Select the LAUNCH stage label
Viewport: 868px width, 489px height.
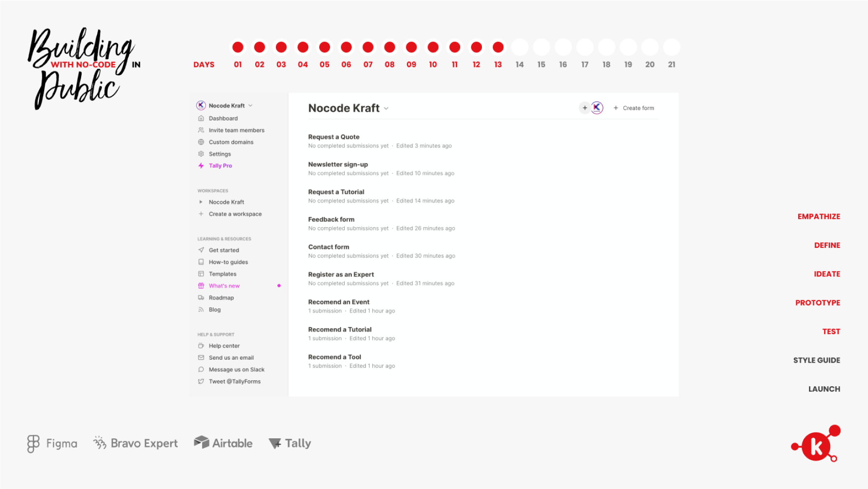[x=824, y=389]
